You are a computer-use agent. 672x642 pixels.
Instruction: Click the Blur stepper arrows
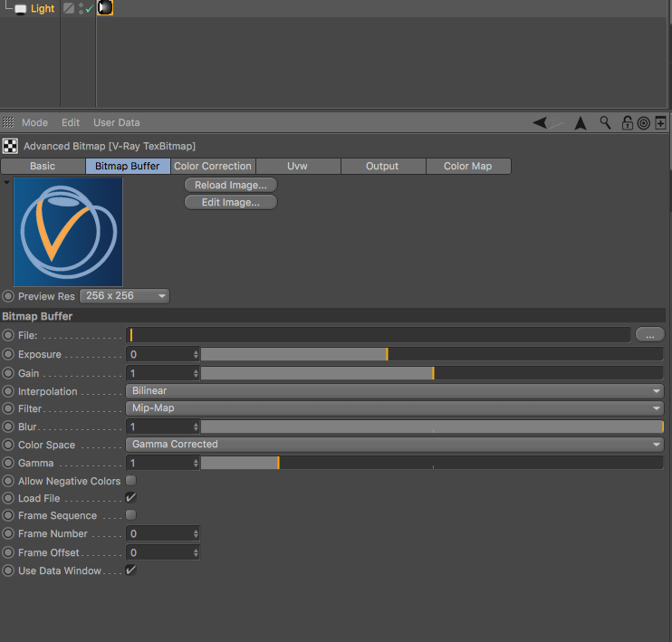196,426
